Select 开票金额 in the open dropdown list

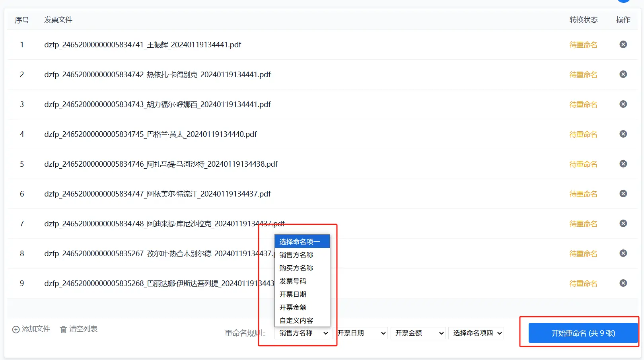click(x=293, y=307)
